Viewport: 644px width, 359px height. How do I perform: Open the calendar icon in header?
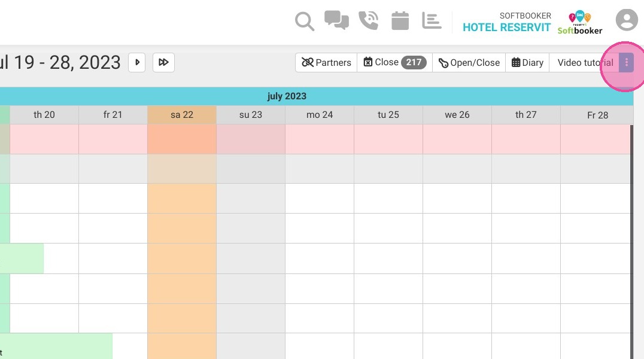(x=400, y=20)
